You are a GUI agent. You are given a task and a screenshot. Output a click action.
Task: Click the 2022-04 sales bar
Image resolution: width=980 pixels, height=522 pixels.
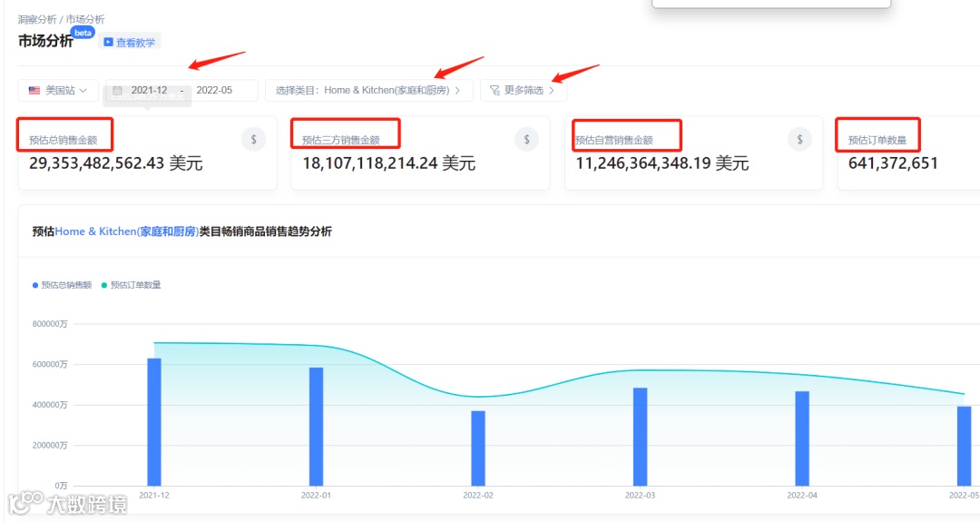click(802, 438)
